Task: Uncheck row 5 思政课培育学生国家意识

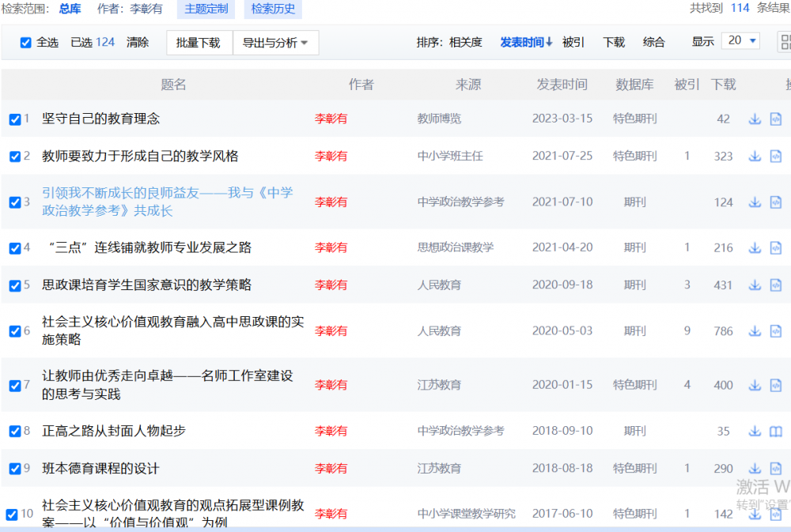Action: (x=15, y=285)
